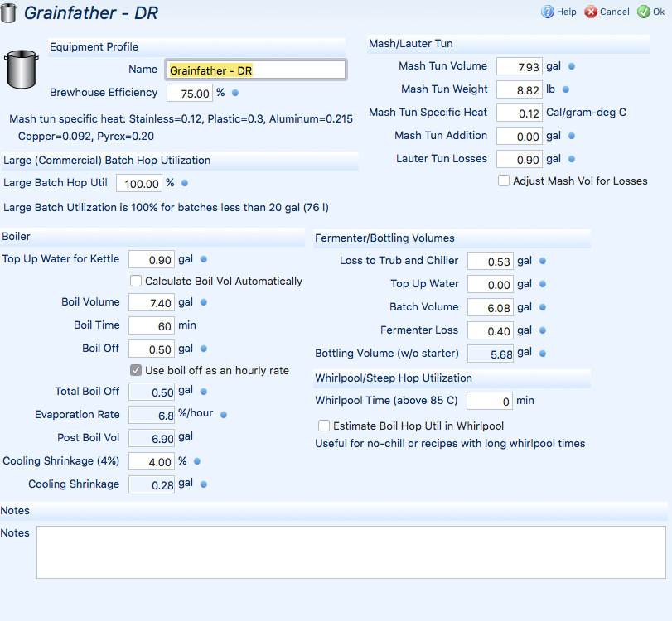Click blue dot next to Loss to Trub and Chiller
Image resolution: width=672 pixels, height=621 pixels.
pyautogui.click(x=542, y=261)
